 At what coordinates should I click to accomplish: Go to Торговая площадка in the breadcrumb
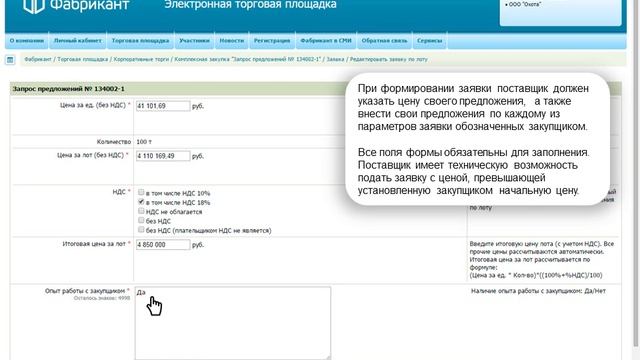[x=82, y=59]
